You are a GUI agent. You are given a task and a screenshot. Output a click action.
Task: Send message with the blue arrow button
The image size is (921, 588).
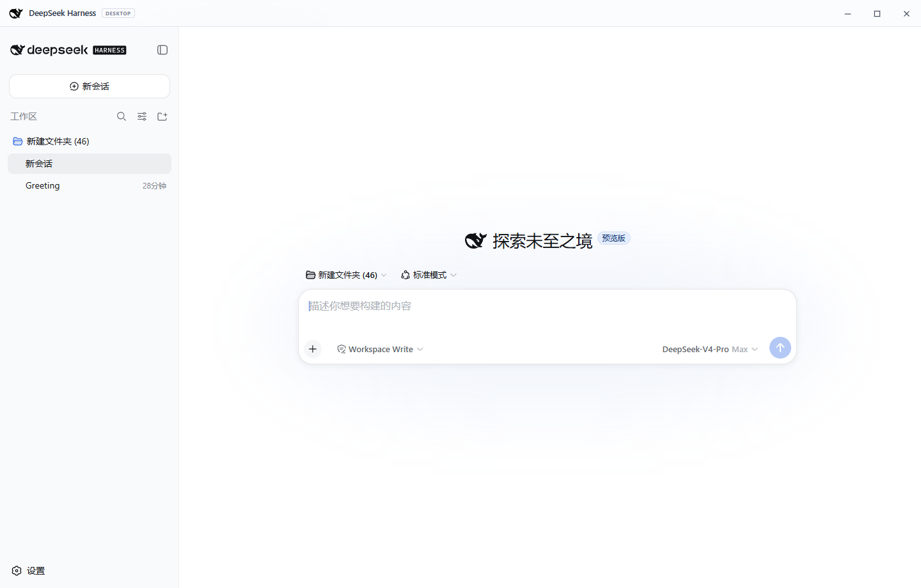780,348
